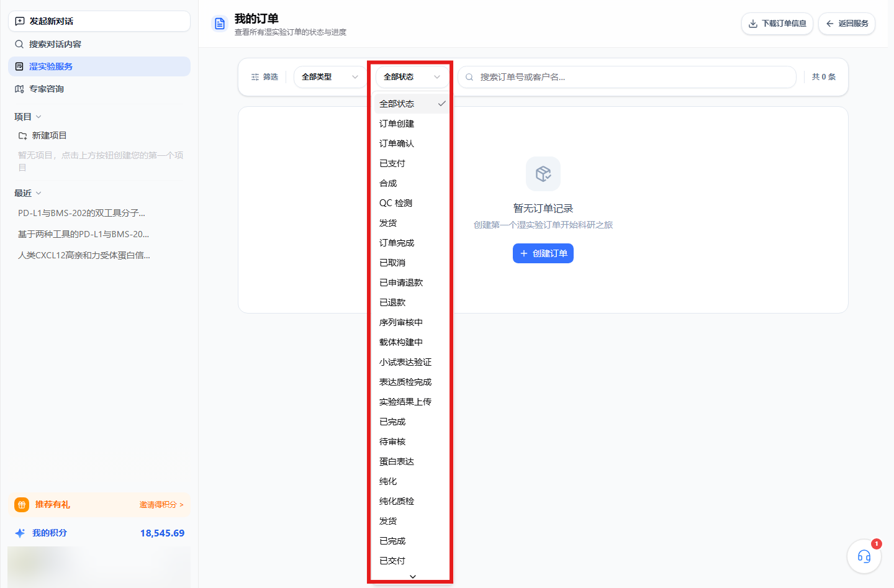The width and height of the screenshot is (894, 588).
Task: Click the back arrow in 返回服务
Action: [830, 24]
